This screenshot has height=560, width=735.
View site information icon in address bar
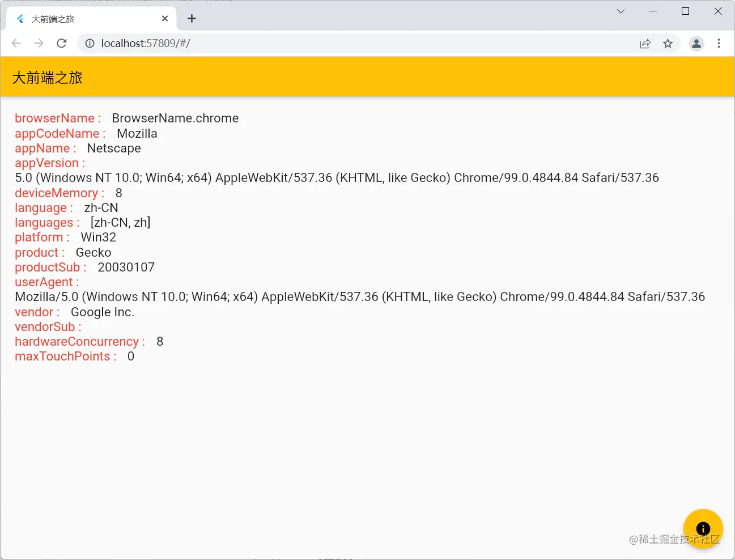[90, 43]
